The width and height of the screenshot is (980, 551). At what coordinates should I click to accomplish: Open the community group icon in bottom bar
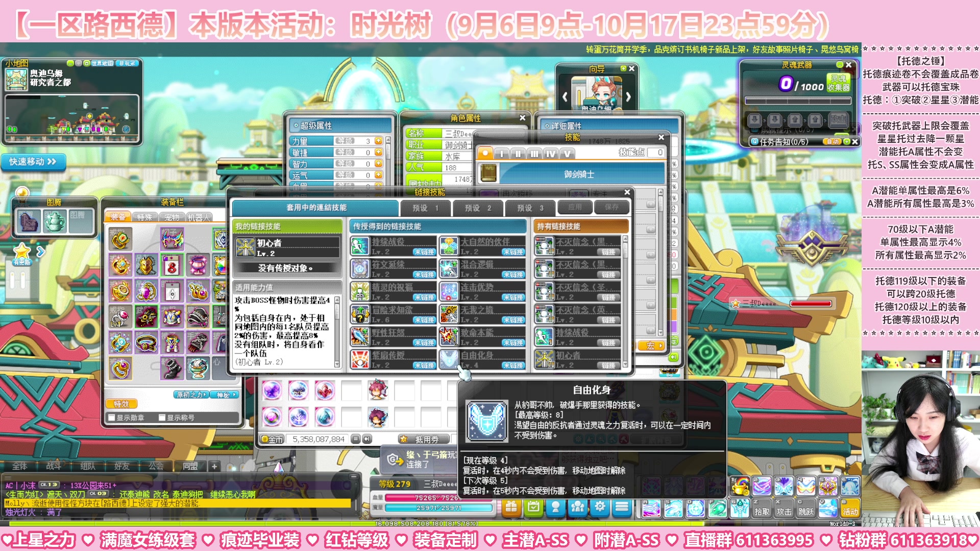578,507
